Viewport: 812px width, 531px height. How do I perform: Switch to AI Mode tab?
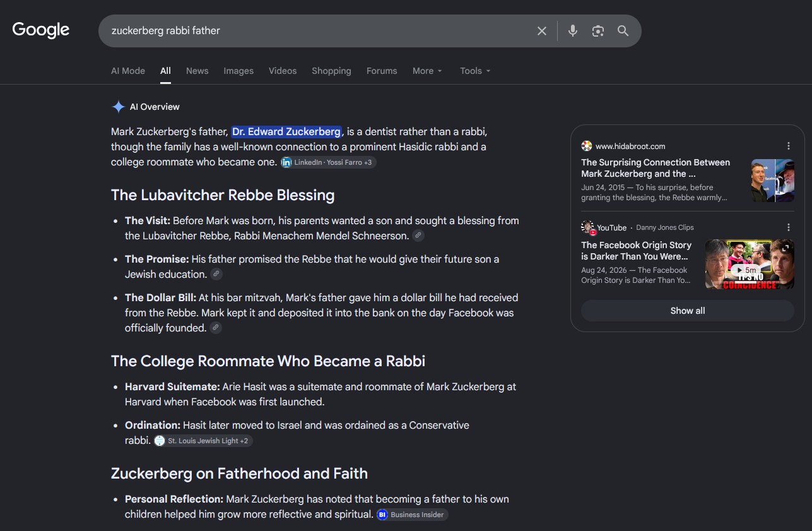point(128,71)
